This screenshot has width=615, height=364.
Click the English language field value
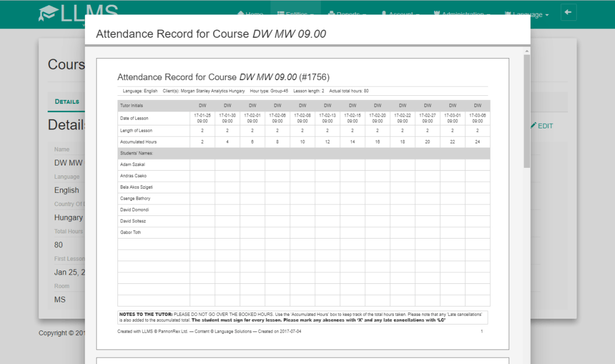click(x=66, y=190)
